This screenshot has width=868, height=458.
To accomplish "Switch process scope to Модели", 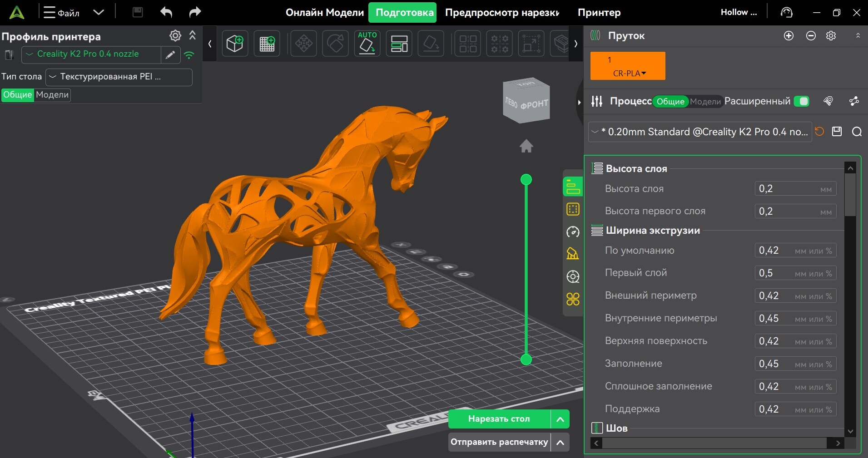I will point(705,102).
